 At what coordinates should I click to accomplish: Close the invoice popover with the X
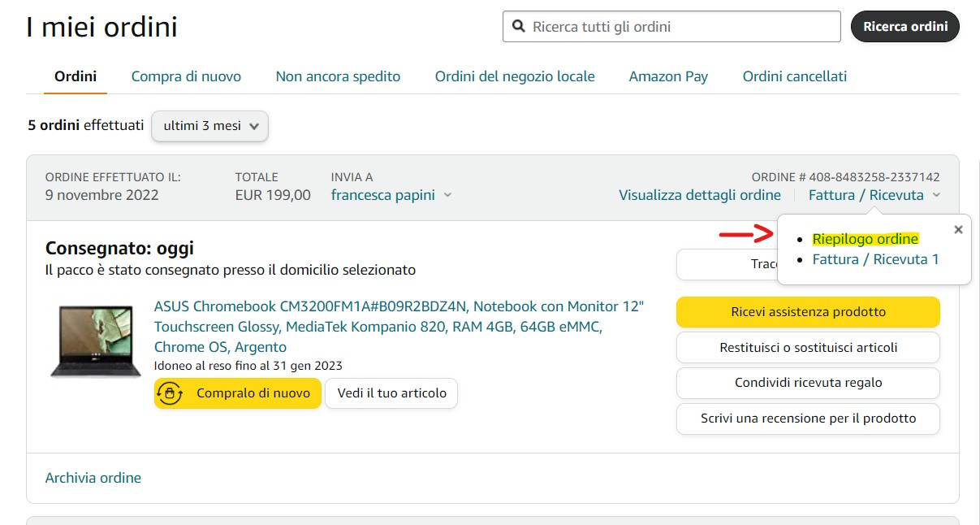pyautogui.click(x=958, y=230)
